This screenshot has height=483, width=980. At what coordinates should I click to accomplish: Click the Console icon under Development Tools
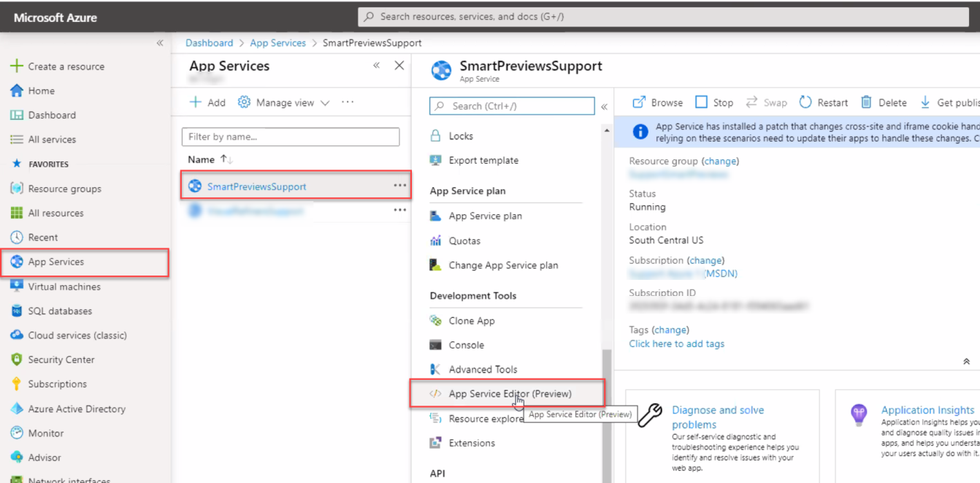(435, 345)
